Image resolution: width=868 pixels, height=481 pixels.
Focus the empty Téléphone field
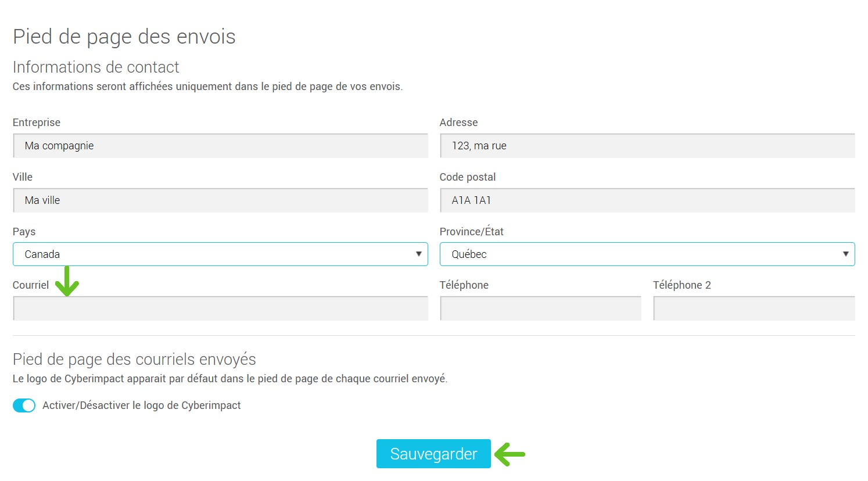540,308
